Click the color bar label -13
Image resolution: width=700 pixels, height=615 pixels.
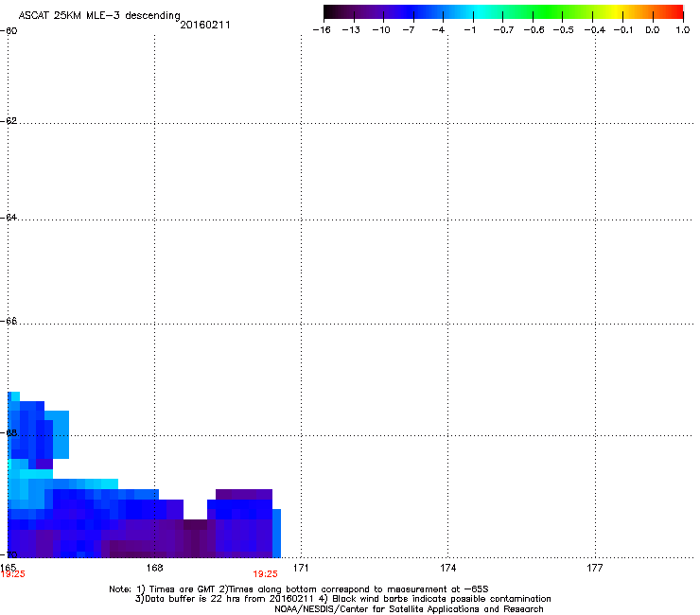coord(351,30)
